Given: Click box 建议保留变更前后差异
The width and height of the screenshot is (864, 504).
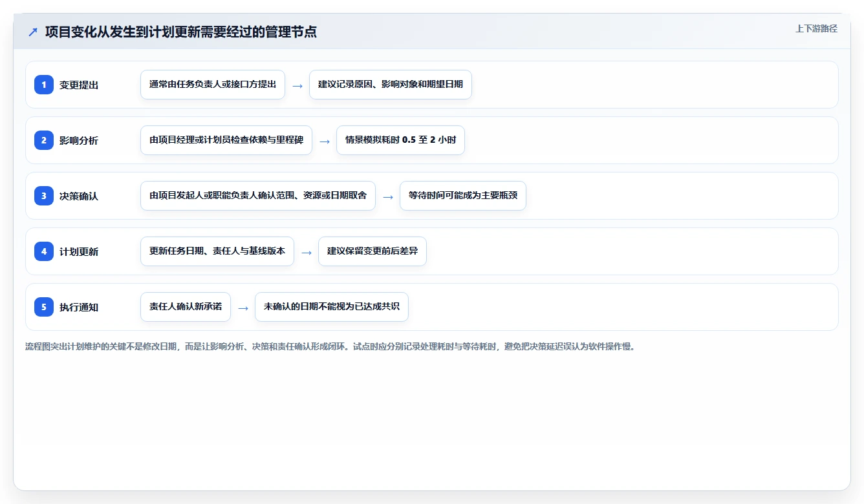Looking at the screenshot, I should tap(373, 251).
